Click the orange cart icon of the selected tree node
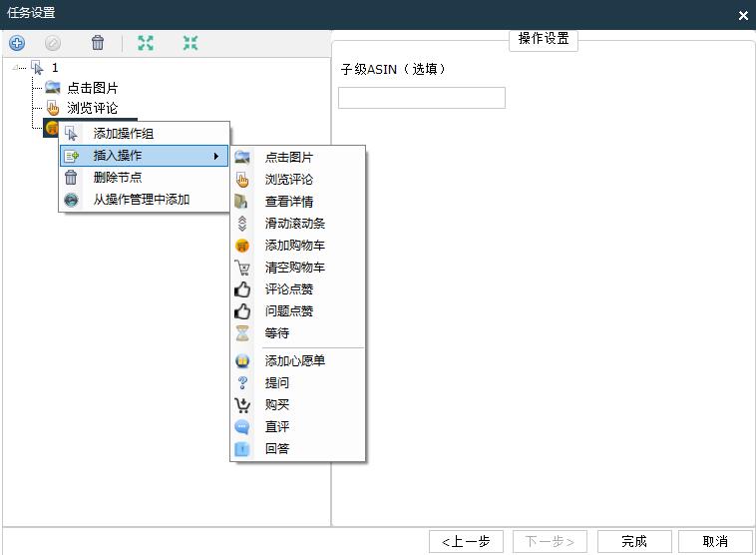The width and height of the screenshot is (756, 555). tap(51, 128)
